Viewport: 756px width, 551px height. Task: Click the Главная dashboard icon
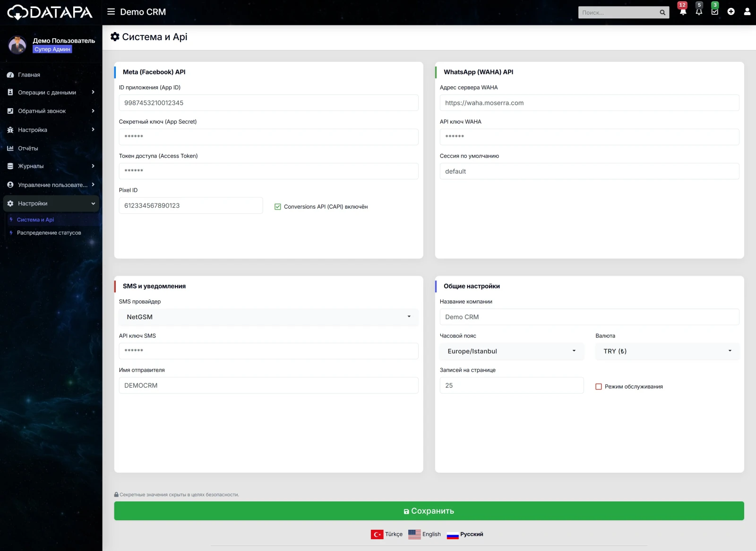tap(10, 75)
